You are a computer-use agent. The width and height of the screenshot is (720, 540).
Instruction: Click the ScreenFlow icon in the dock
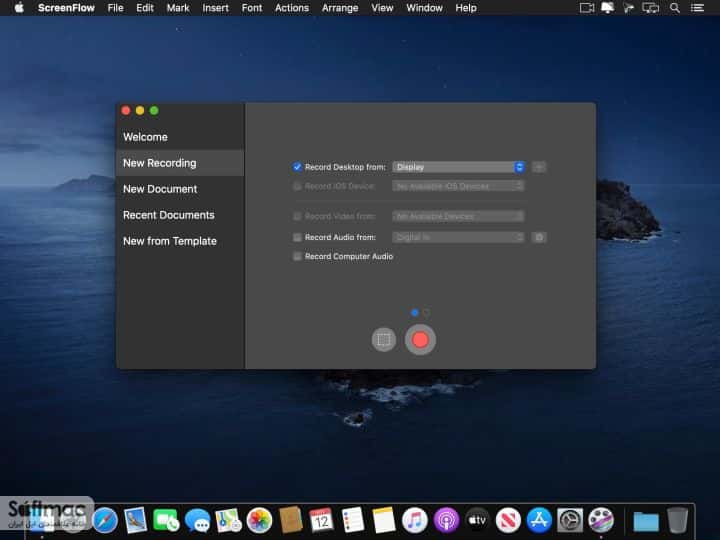coord(601,520)
